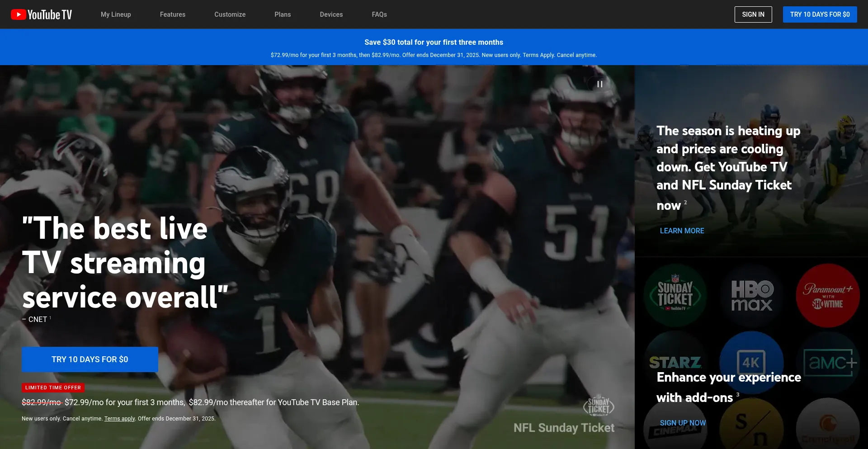Click the YouTube TV logo
868x449 pixels.
point(41,14)
